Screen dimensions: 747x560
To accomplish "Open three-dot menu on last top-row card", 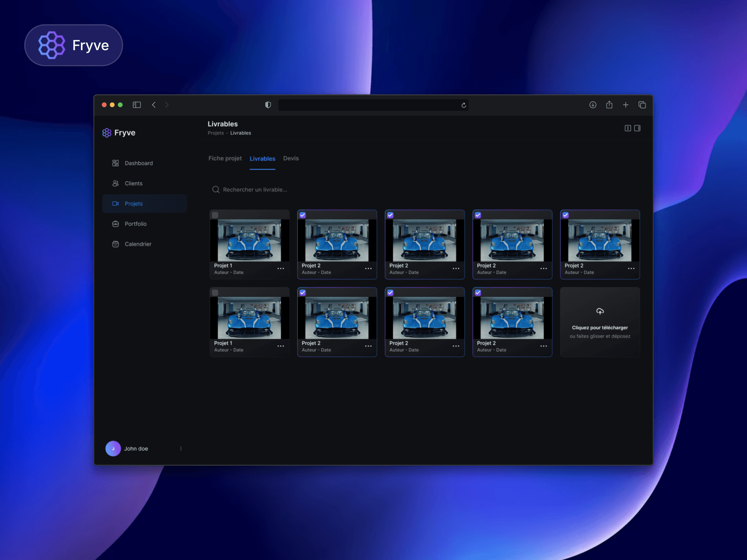I will coord(631,269).
